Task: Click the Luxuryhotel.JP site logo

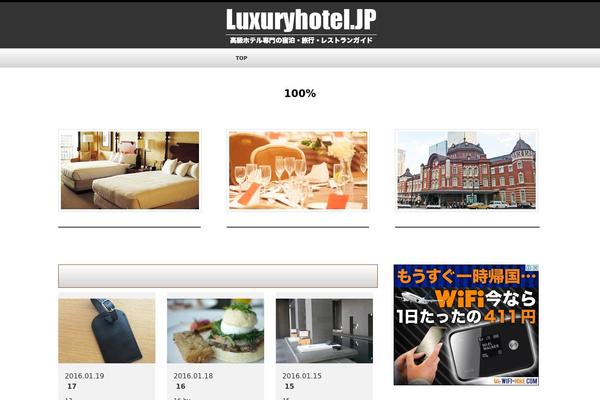Action: point(301,20)
